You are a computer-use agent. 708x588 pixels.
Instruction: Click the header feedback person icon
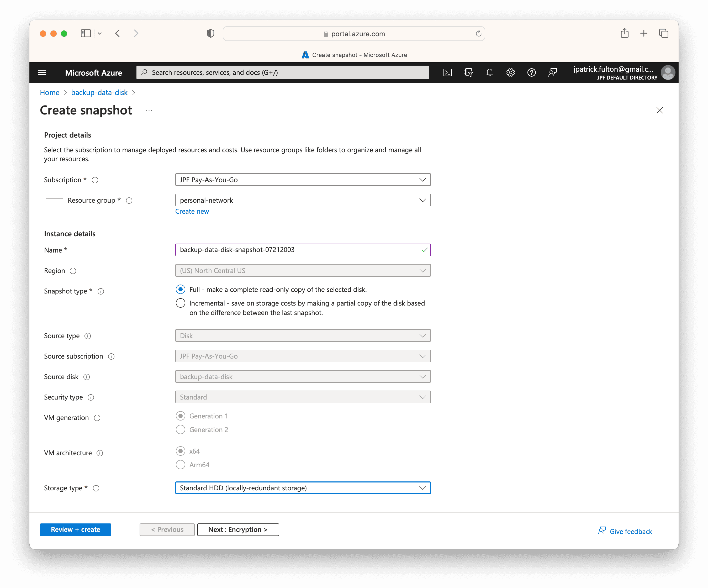(x=553, y=72)
